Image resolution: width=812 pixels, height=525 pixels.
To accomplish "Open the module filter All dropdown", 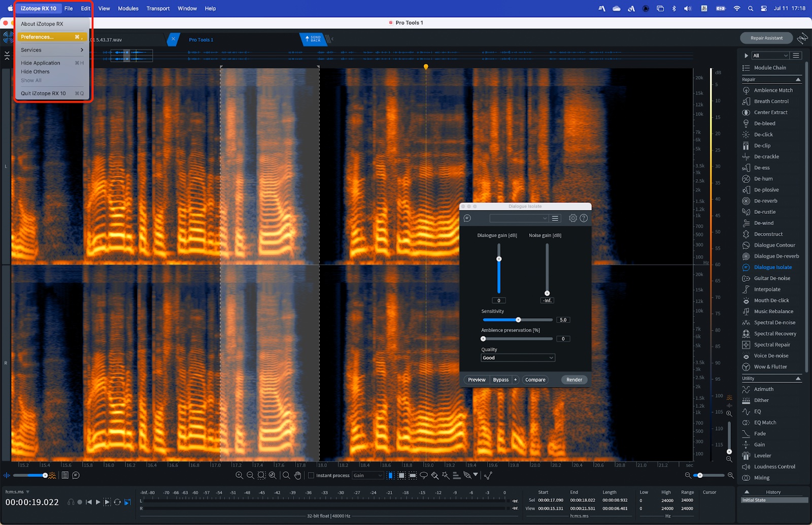I will [x=770, y=56].
